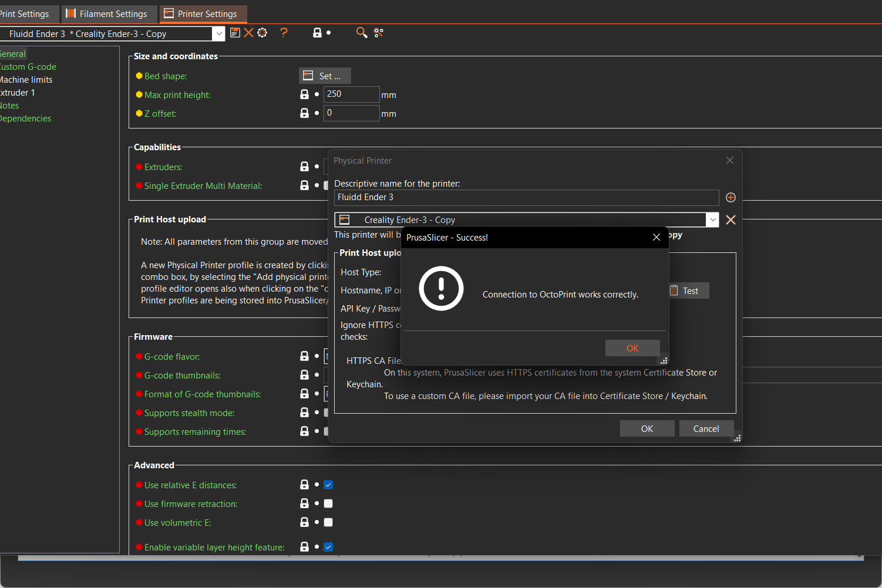The height and width of the screenshot is (588, 882).
Task: Add preset with plus icon in Physical Printer
Action: coord(730,198)
